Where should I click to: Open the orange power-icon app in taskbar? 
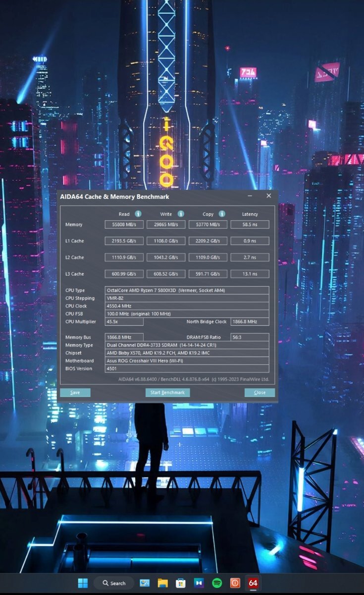pyautogui.click(x=235, y=583)
